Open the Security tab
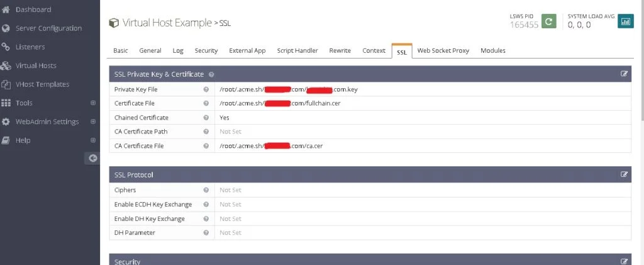Viewport: 644px width, 265px height. click(x=206, y=50)
